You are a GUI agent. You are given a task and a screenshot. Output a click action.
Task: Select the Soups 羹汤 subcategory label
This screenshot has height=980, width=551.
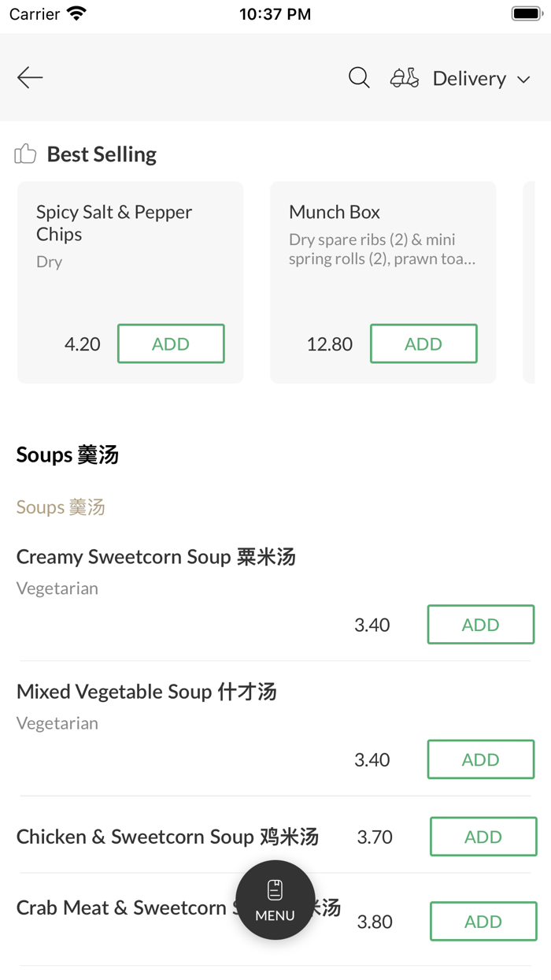pos(61,507)
